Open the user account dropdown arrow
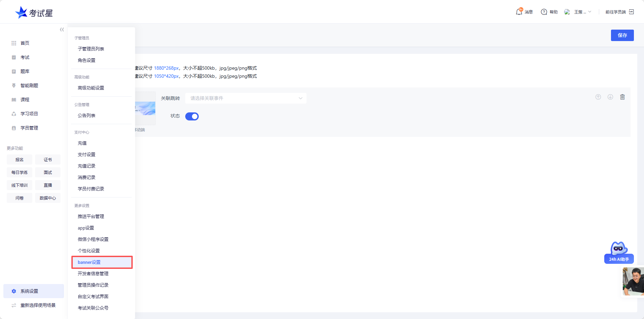644x319 pixels. pos(590,12)
